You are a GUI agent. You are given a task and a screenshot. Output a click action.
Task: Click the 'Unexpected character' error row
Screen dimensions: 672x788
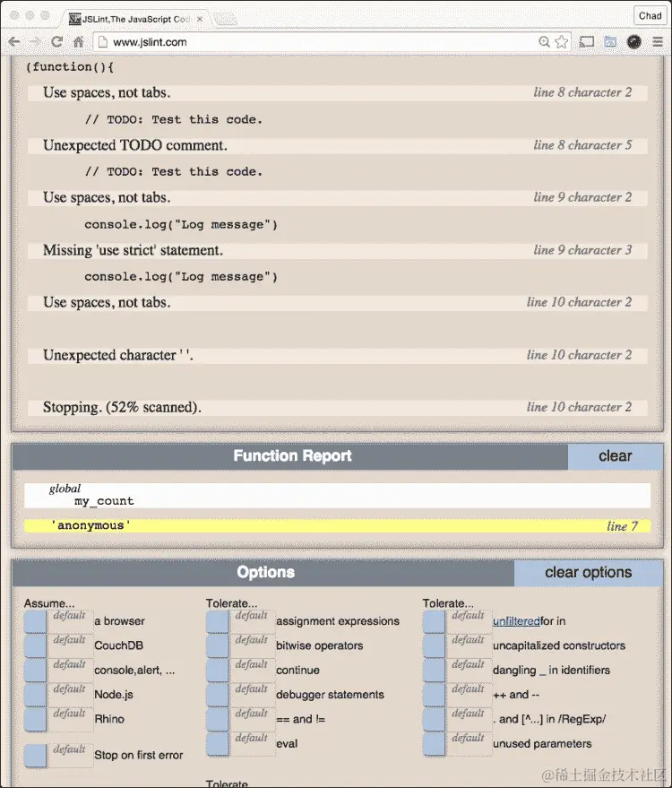click(x=337, y=355)
